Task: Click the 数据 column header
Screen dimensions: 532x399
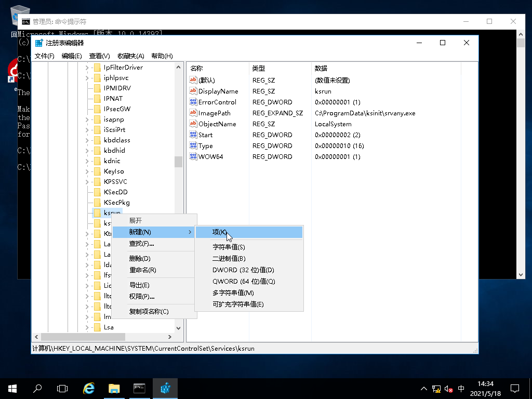Action: click(321, 69)
